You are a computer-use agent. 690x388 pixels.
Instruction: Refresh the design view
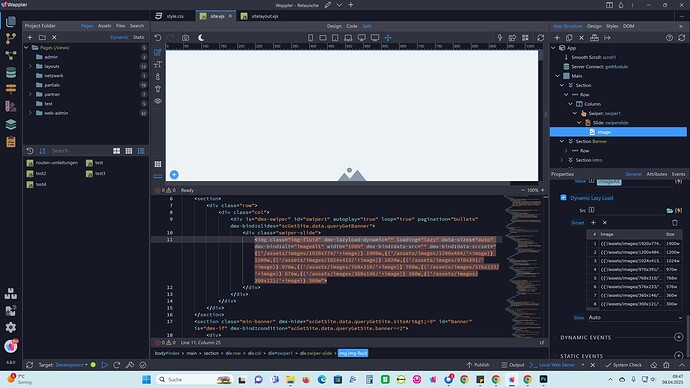pos(540,38)
